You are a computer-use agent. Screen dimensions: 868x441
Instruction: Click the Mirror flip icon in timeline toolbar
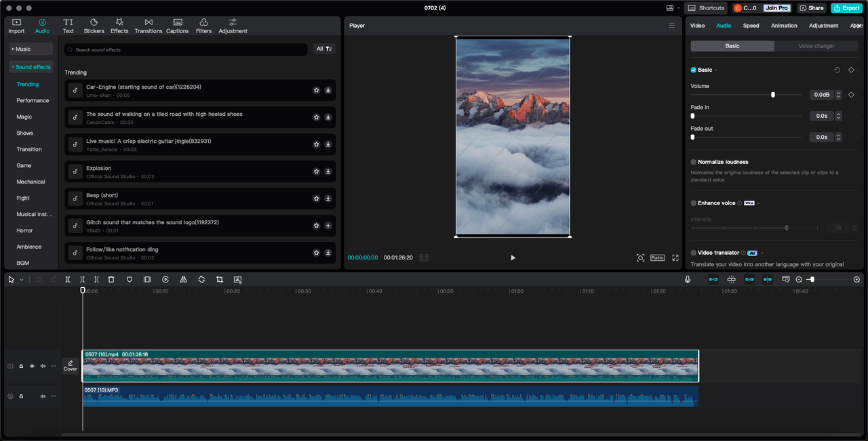tap(184, 279)
